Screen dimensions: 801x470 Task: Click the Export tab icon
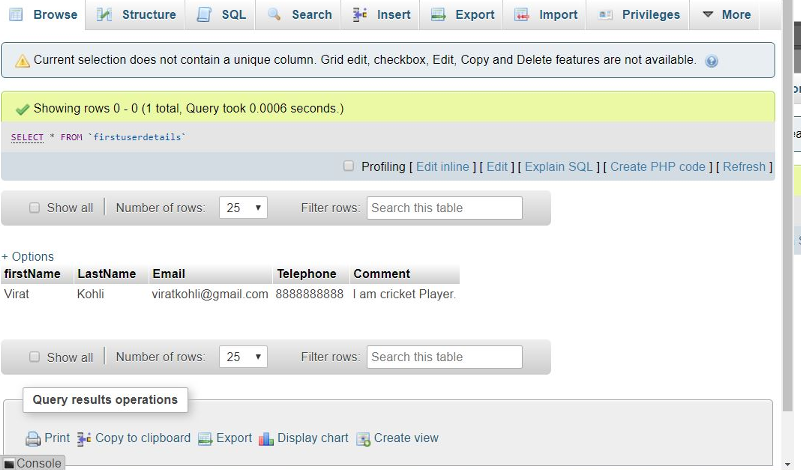(438, 14)
